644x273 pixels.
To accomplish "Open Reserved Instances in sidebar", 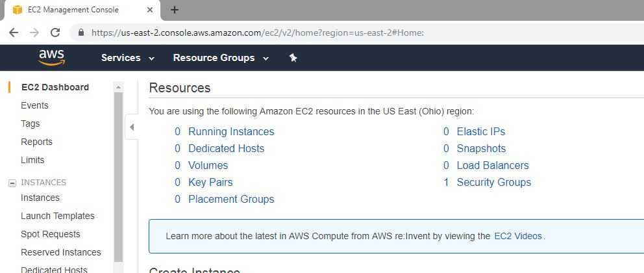I will [61, 252].
